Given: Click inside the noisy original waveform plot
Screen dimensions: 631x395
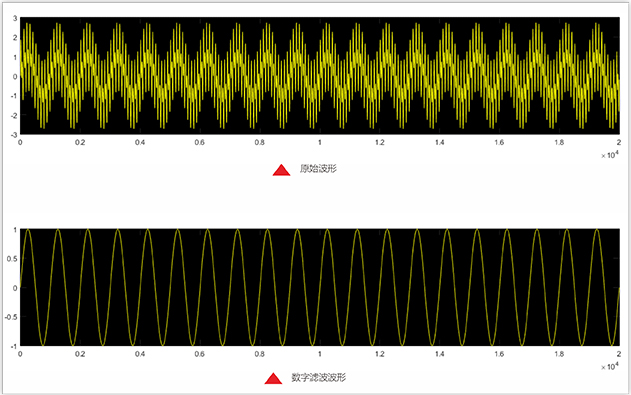Looking at the screenshot, I should click(320, 76).
